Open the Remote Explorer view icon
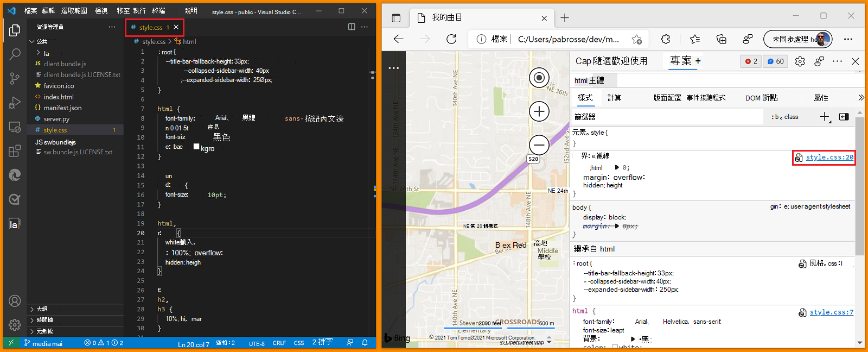Screen dimensions: 868x352 click(x=15, y=127)
